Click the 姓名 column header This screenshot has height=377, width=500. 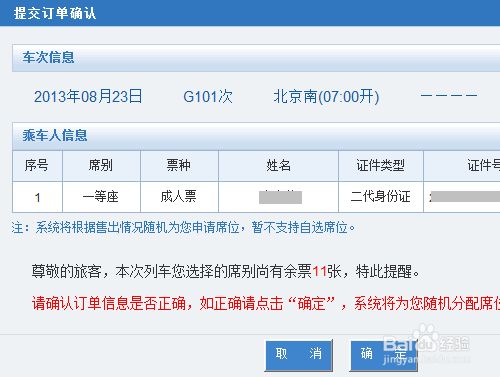coord(278,166)
